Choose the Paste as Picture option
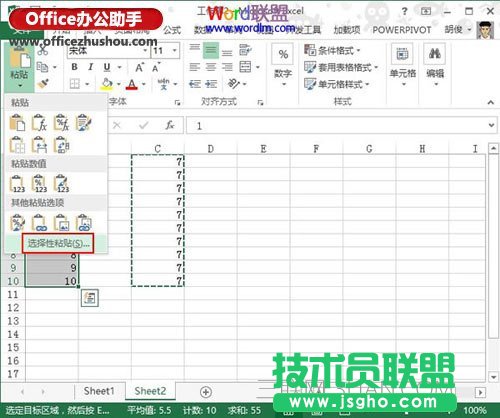Image resolution: width=500 pixels, height=418 pixels. [x=62, y=222]
